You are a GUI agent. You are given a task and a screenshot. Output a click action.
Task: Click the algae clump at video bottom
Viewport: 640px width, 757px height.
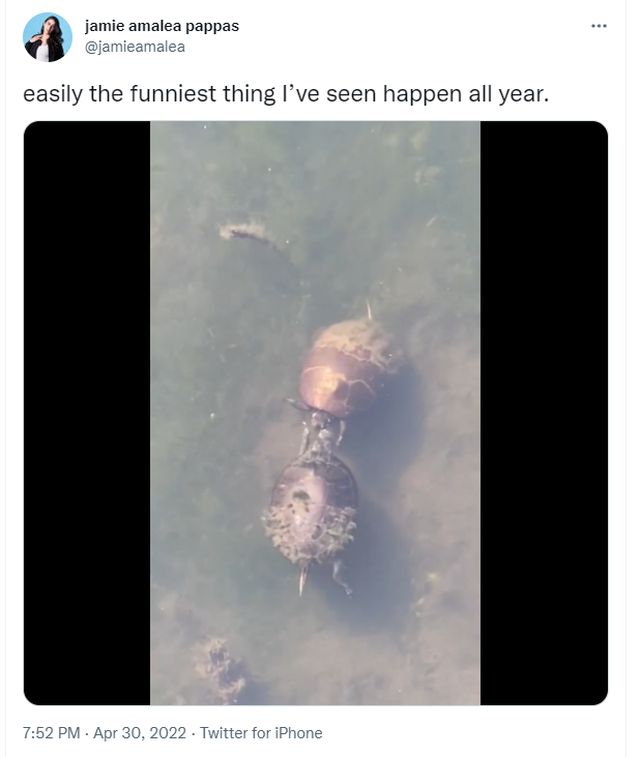point(221,671)
